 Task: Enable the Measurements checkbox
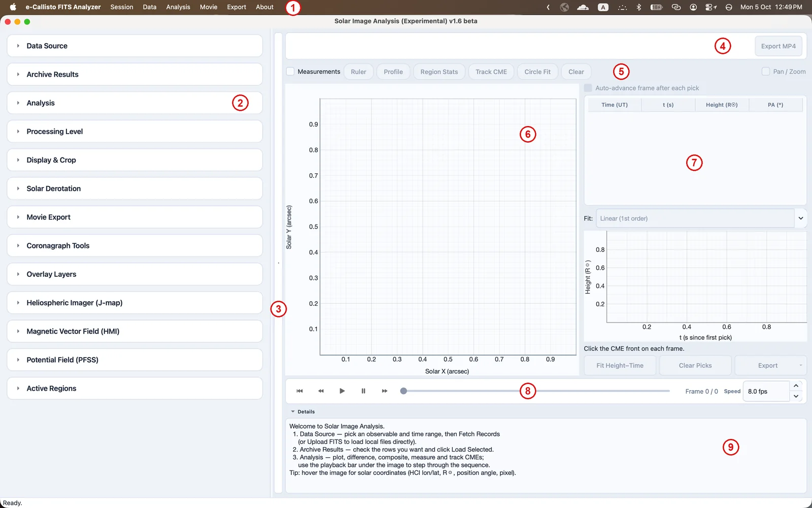290,72
